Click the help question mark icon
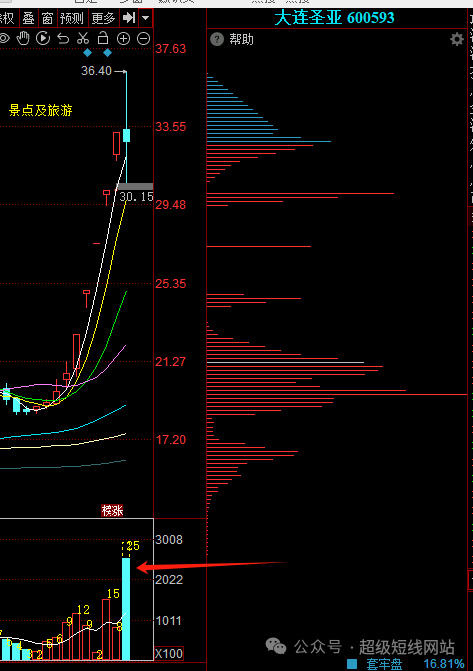Viewport: 473px width, 671px height. 217,39
